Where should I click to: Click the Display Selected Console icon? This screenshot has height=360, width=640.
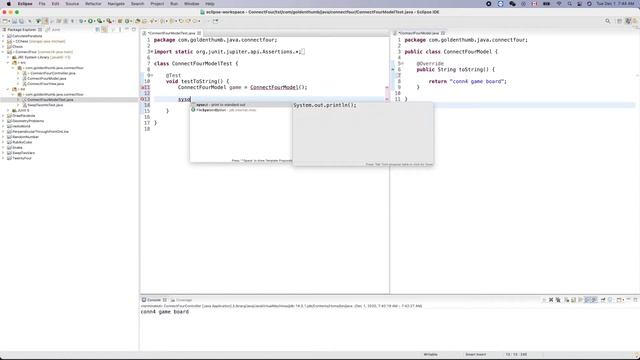coord(610,300)
